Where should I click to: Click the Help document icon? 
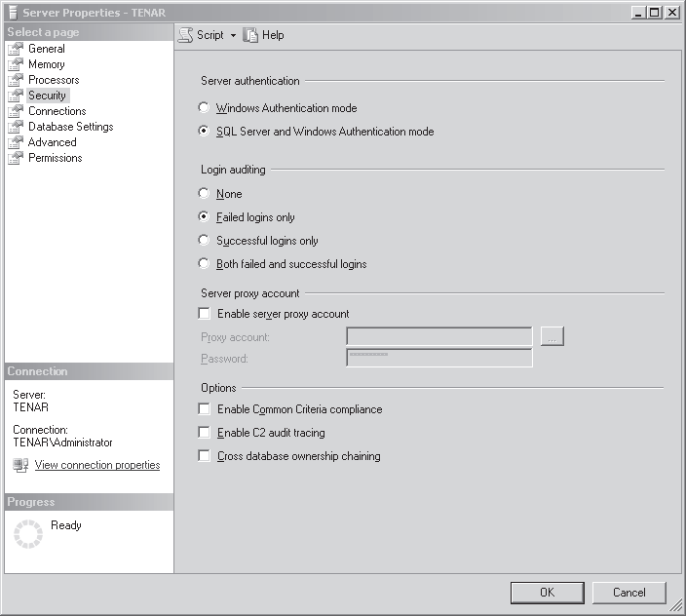click(250, 35)
